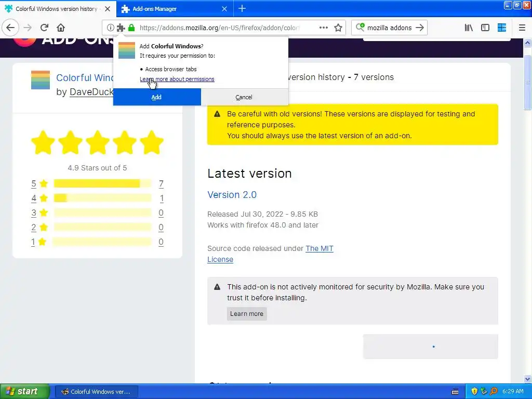Click the Colorful Windows add-on title link
The height and width of the screenshot is (399, 532).
click(85, 78)
